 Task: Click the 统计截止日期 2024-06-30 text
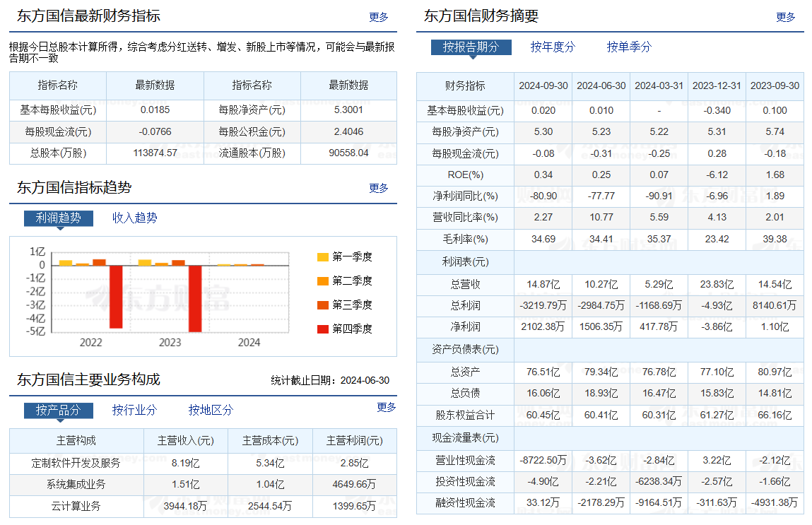click(x=330, y=381)
